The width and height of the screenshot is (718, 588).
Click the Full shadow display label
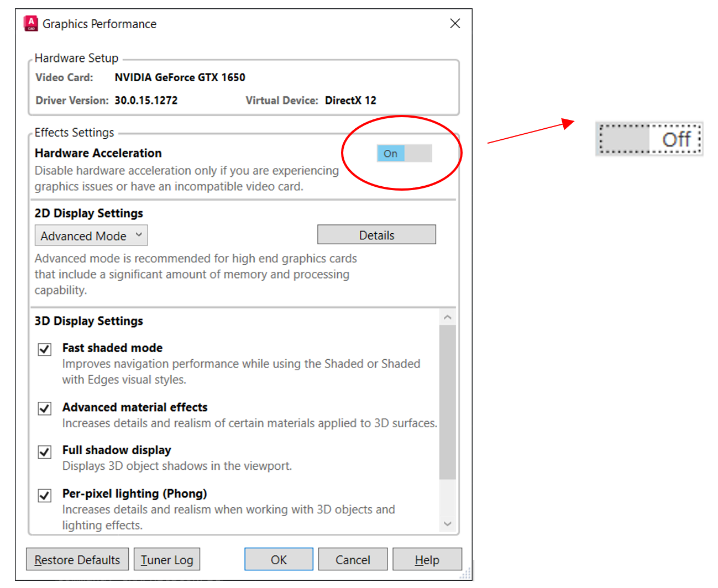click(117, 450)
